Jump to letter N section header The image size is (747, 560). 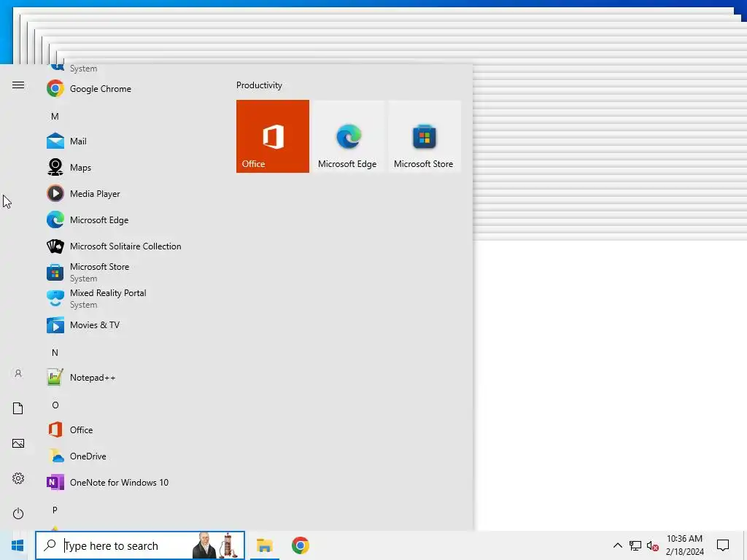[x=55, y=352]
